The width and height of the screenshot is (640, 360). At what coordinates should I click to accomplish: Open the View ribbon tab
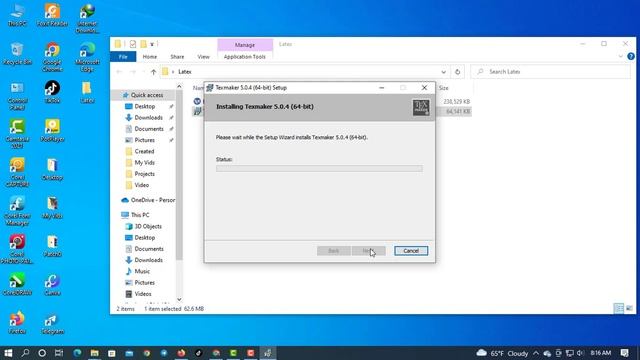click(203, 57)
